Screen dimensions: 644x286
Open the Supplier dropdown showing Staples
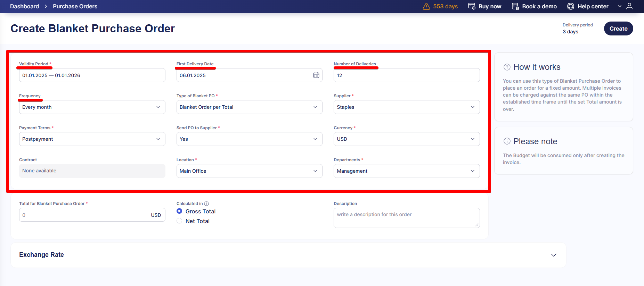(x=406, y=107)
